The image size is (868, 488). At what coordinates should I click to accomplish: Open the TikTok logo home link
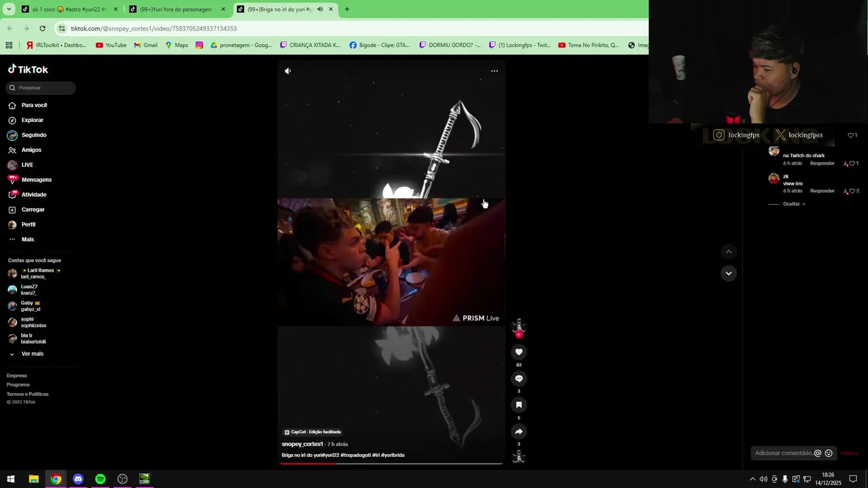(x=28, y=69)
